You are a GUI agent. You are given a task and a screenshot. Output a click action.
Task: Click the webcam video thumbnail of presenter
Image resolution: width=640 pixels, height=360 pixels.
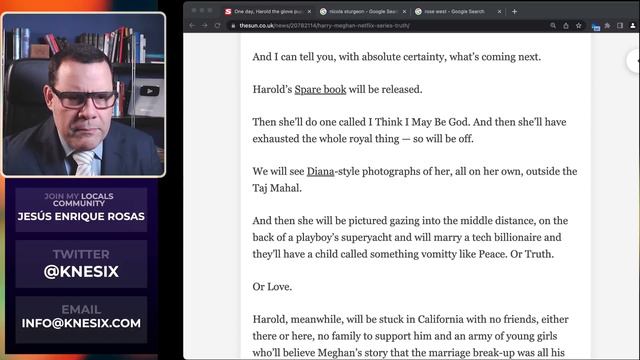(x=83, y=95)
